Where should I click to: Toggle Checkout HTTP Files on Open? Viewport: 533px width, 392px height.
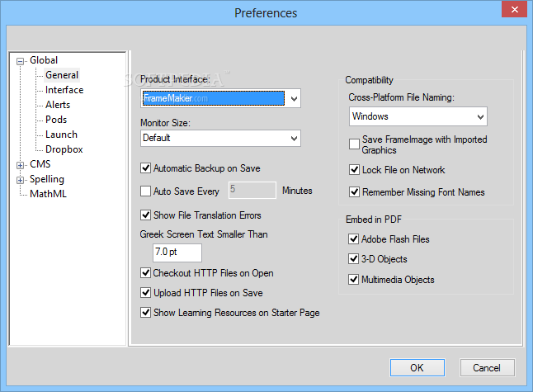(x=146, y=272)
